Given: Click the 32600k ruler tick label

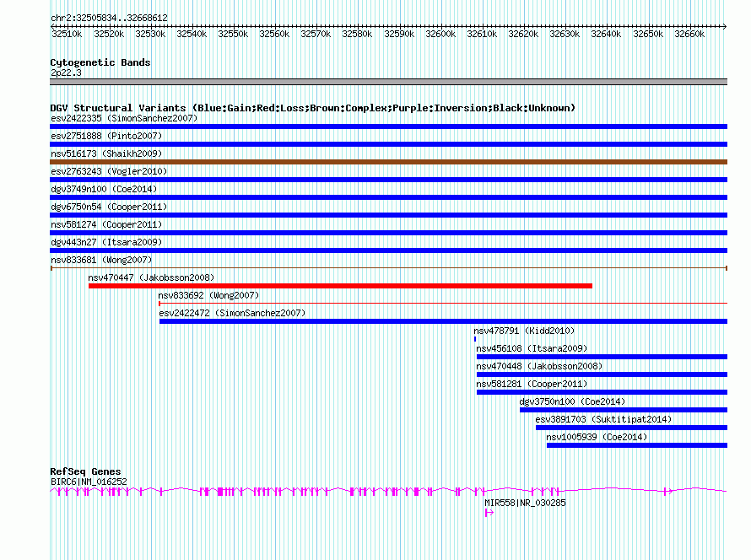Looking at the screenshot, I should pos(440,34).
